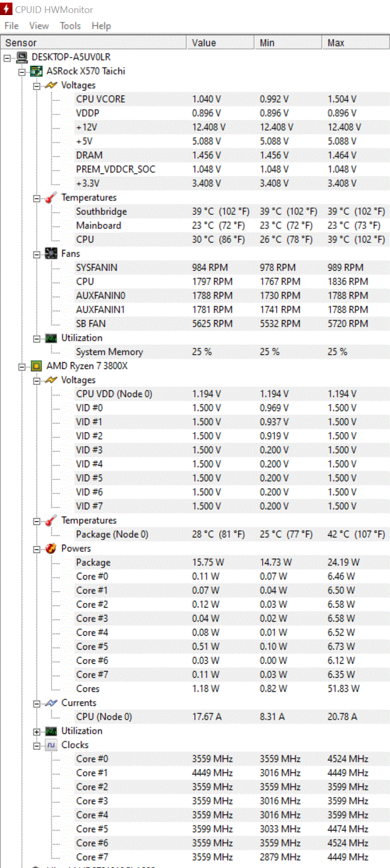This screenshot has height=868, width=390.
Task: Open the View menu
Action: point(39,26)
